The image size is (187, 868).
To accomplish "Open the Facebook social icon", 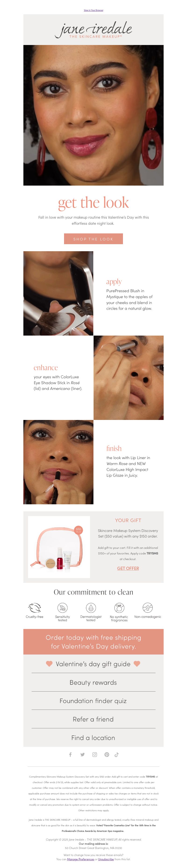I will tap(70, 754).
